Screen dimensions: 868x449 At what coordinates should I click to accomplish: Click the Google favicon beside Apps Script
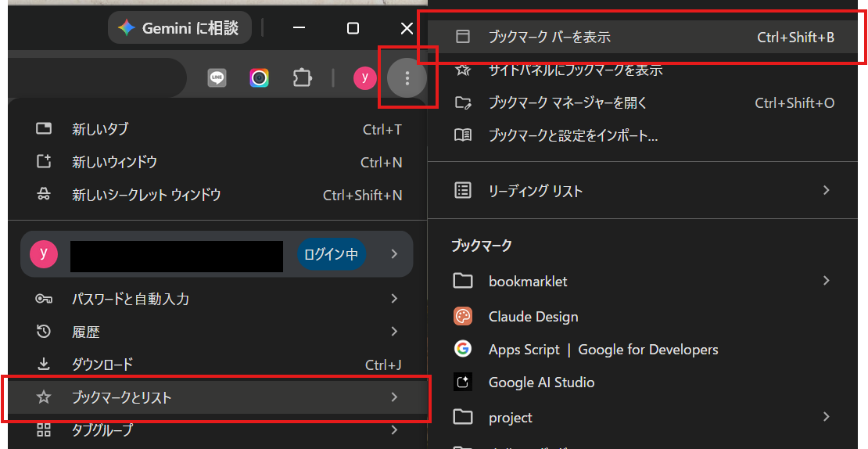463,349
